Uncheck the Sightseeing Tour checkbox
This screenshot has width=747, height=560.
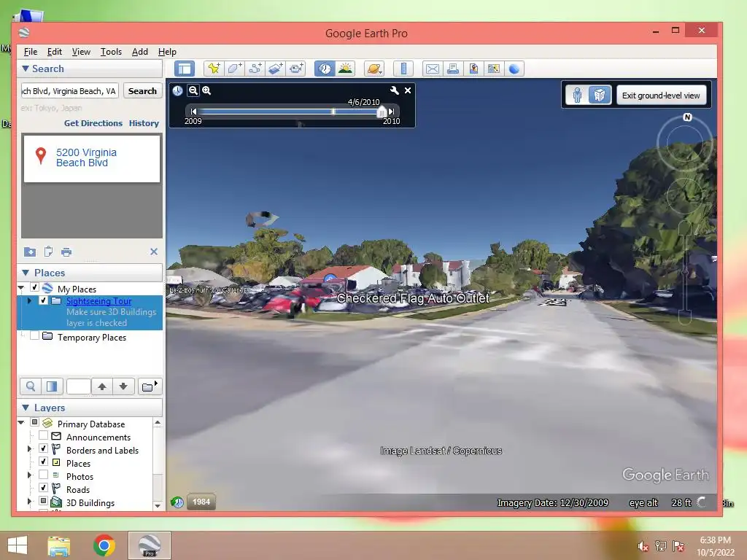tap(43, 300)
